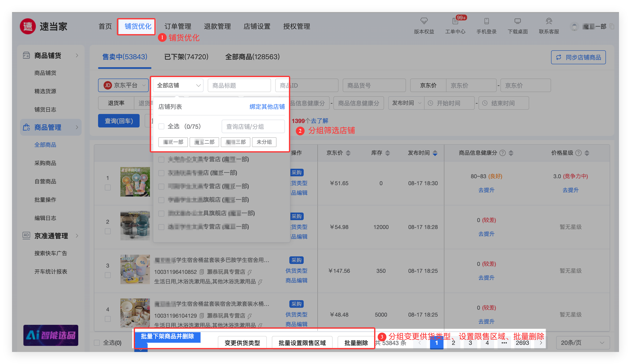Open 联系客服 headset icon
This screenshot has height=364, width=631.
pos(549,21)
